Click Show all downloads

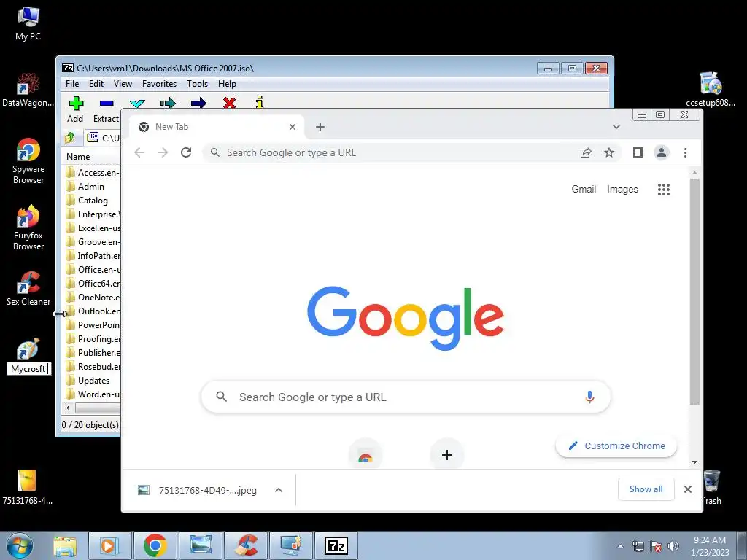[646, 489]
